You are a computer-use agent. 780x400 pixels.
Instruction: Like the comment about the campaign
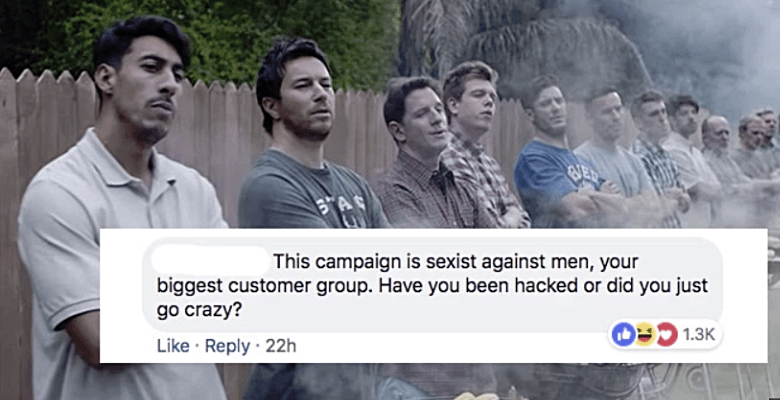coord(173,346)
